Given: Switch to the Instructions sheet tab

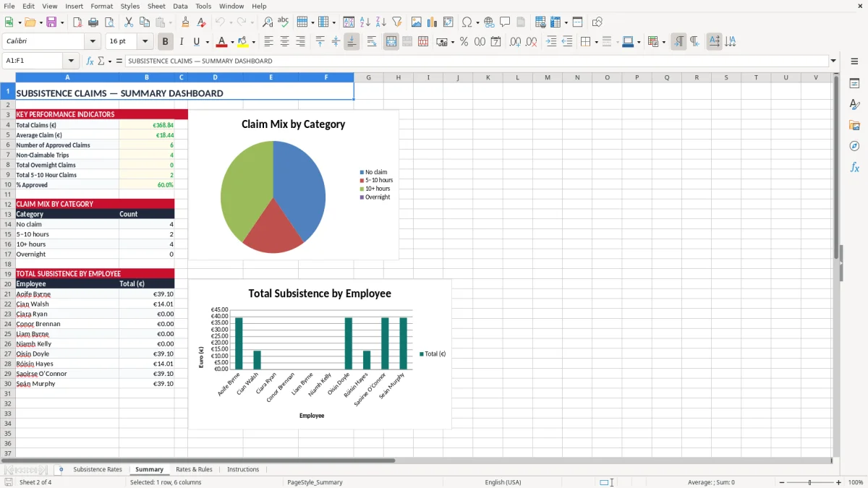Looking at the screenshot, I should (243, 469).
